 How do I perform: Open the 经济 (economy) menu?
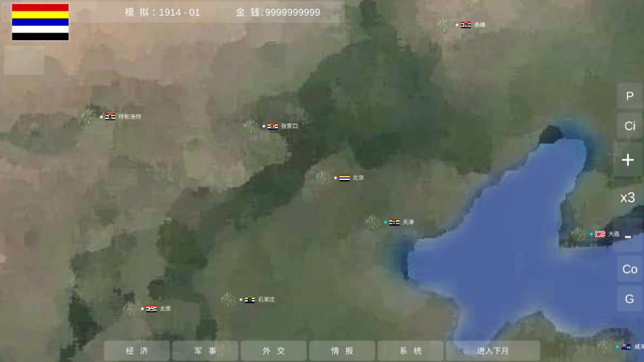(x=137, y=350)
